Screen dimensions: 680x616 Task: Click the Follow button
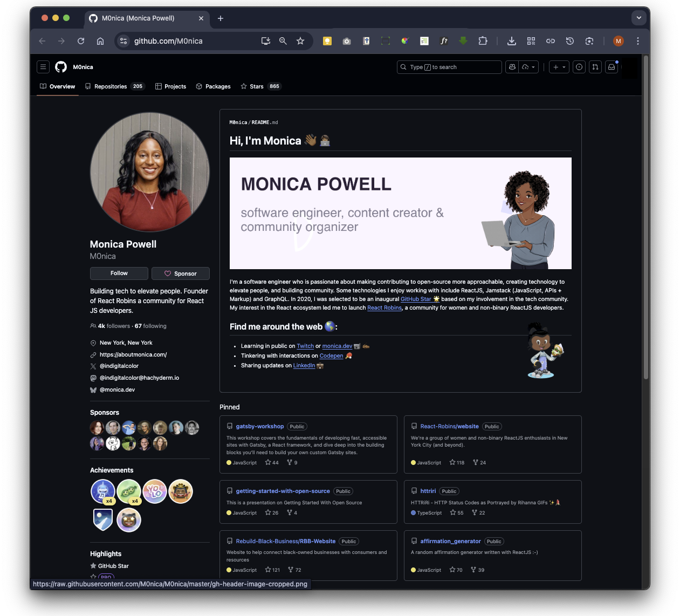[119, 273]
